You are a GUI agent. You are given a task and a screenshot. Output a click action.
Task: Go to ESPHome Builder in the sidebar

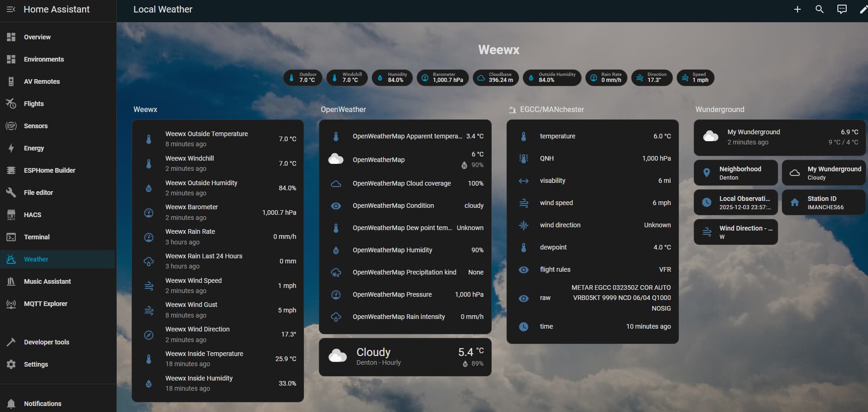tap(49, 170)
